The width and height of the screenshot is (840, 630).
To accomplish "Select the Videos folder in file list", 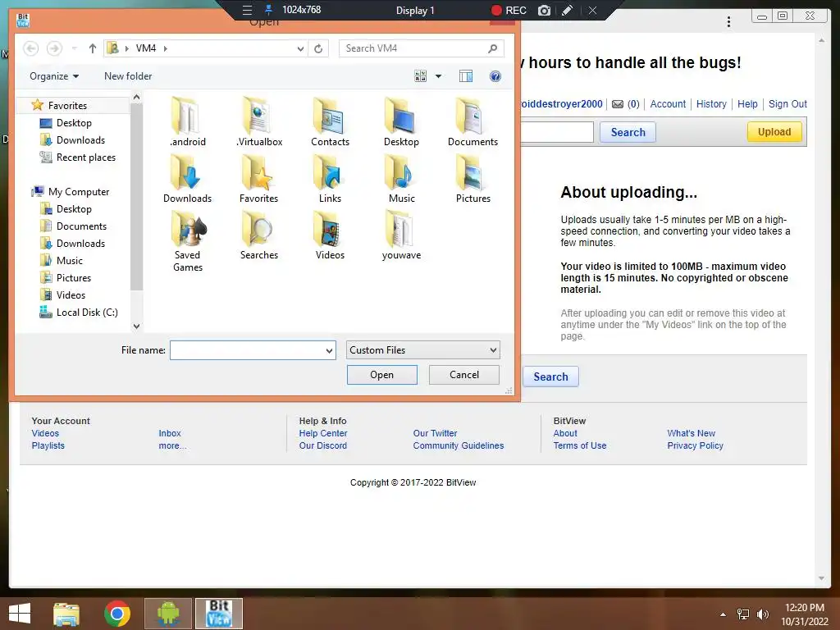I will click(x=330, y=235).
